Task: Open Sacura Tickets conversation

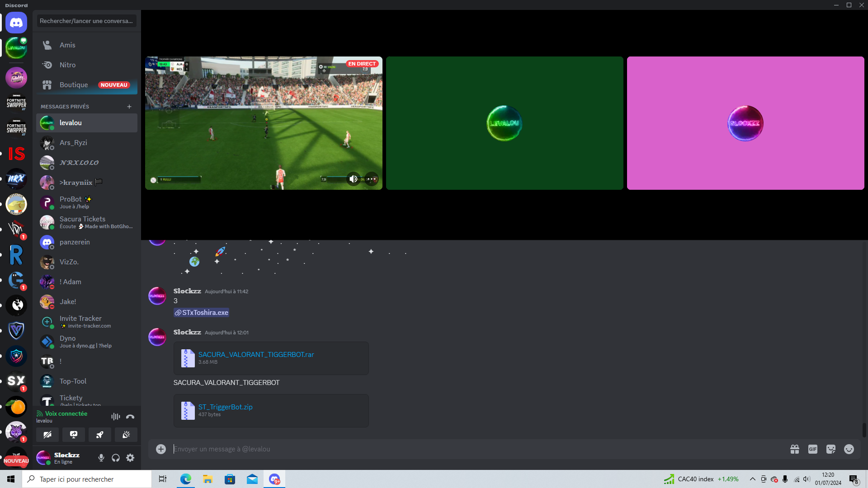Action: pos(87,222)
